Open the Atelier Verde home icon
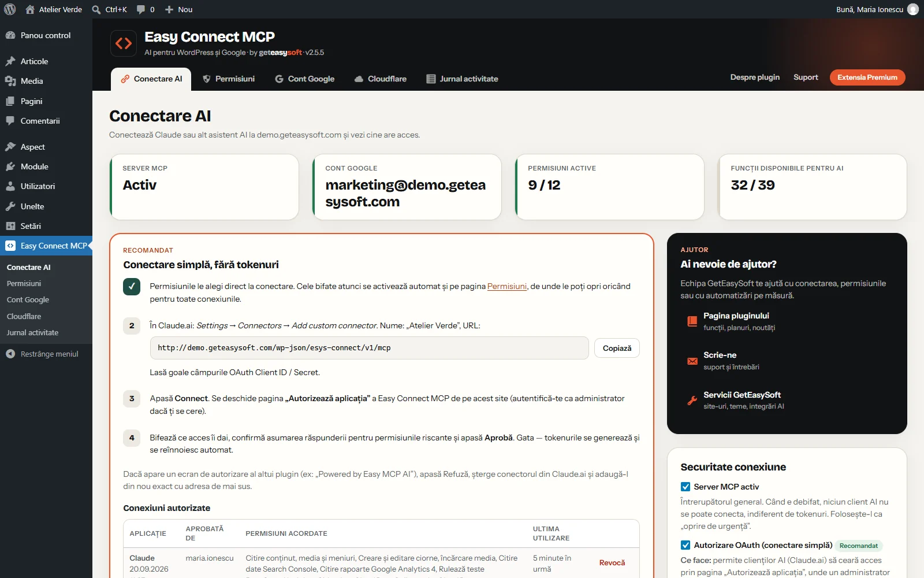Screen dimensions: 924x578 [30, 9]
